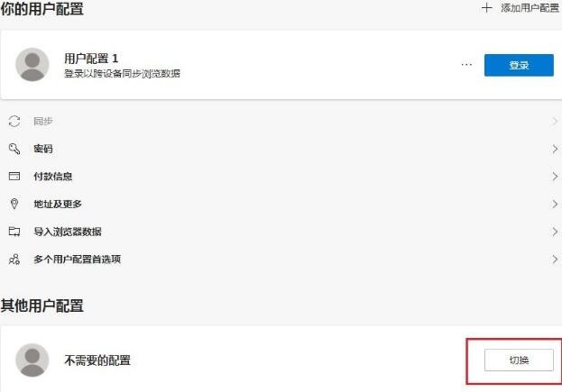This screenshot has width=562, height=392.
Task: Click the password key icon
Action: [14, 149]
